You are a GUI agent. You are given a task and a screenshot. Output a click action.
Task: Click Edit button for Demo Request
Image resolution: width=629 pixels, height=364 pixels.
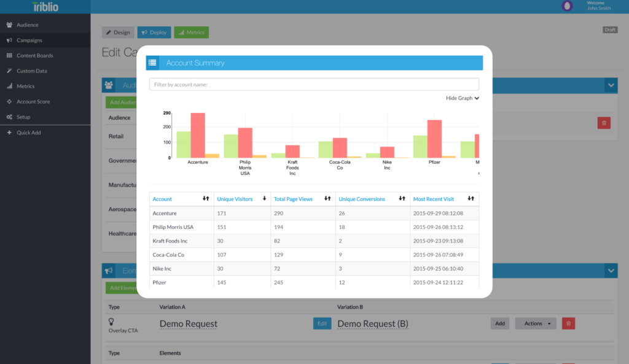[x=322, y=323]
